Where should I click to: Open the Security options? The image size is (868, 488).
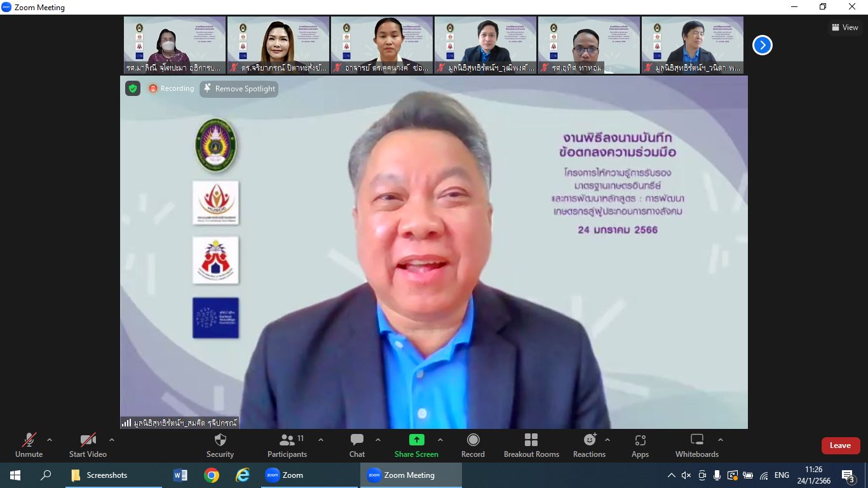pyautogui.click(x=220, y=445)
